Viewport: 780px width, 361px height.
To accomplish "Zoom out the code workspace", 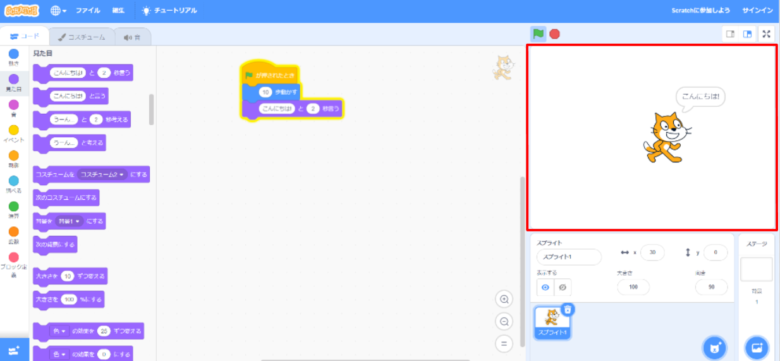I will pyautogui.click(x=504, y=322).
